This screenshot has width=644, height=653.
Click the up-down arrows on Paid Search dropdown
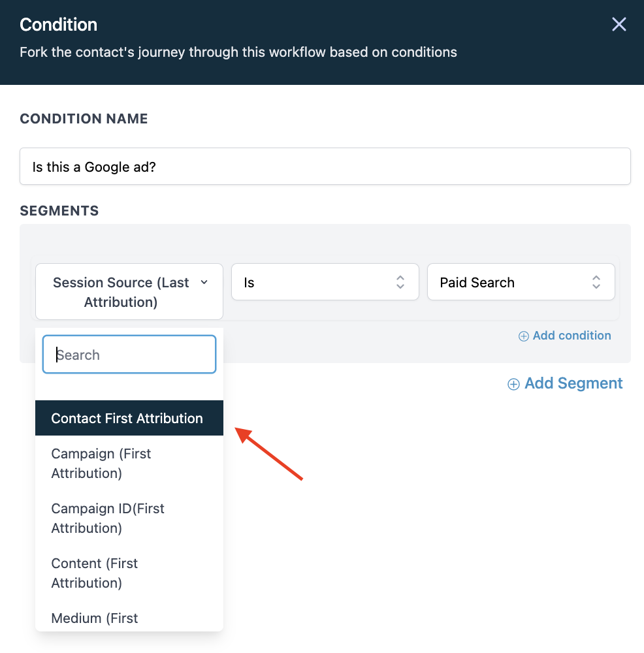click(x=596, y=282)
